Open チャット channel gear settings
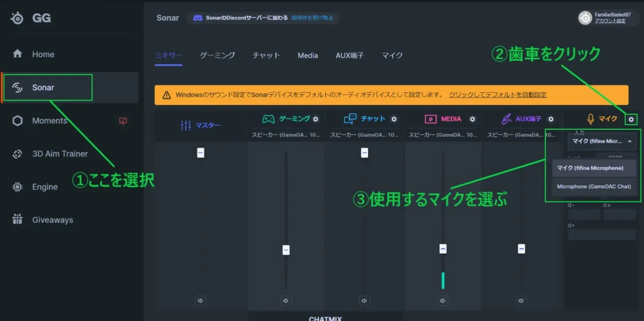 click(x=394, y=119)
